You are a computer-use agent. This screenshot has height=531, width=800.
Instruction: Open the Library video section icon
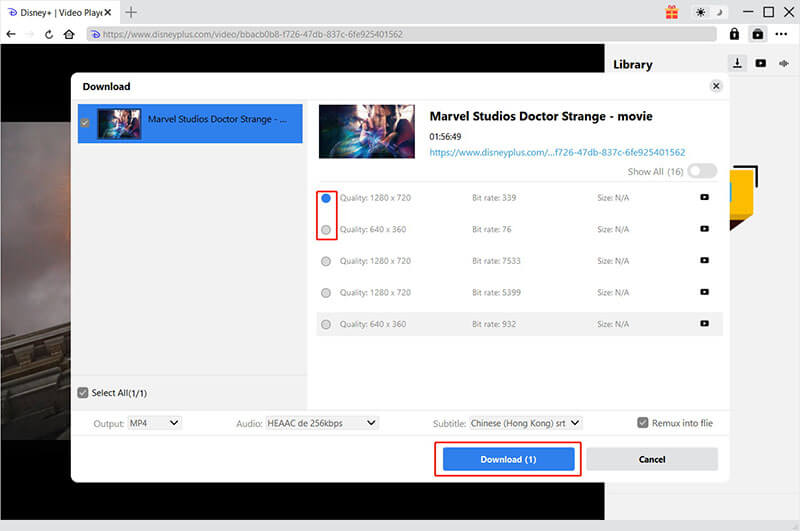click(x=761, y=63)
